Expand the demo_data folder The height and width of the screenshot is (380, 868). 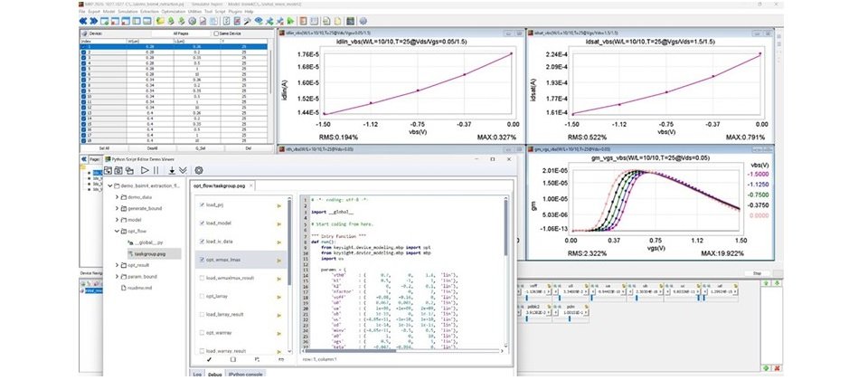[117, 196]
